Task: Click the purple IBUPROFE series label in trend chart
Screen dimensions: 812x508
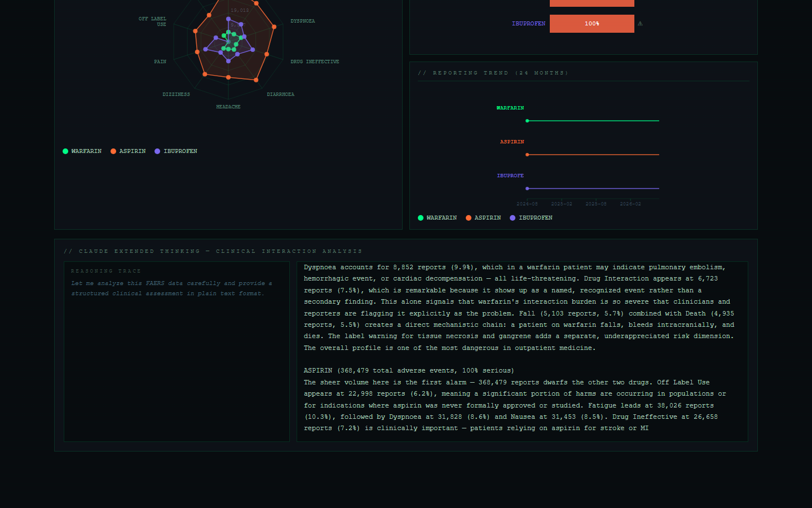Action: point(510,176)
